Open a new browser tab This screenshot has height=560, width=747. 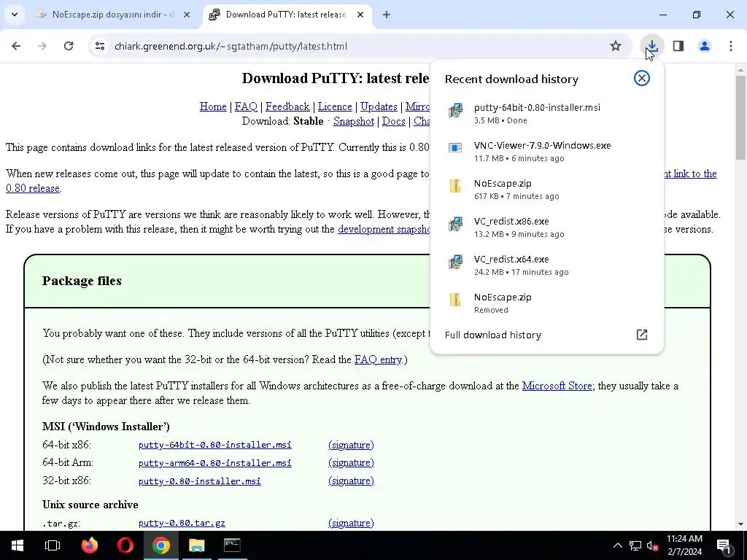point(387,15)
